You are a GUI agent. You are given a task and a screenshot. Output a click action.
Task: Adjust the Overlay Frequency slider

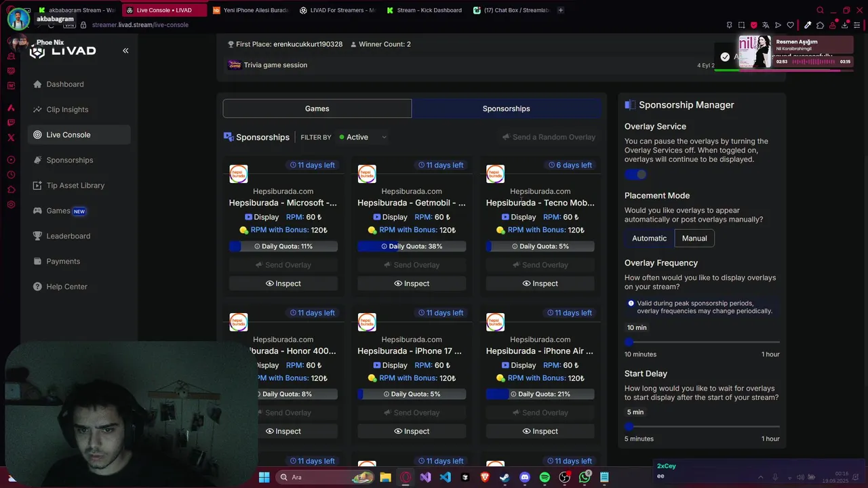coord(702,342)
